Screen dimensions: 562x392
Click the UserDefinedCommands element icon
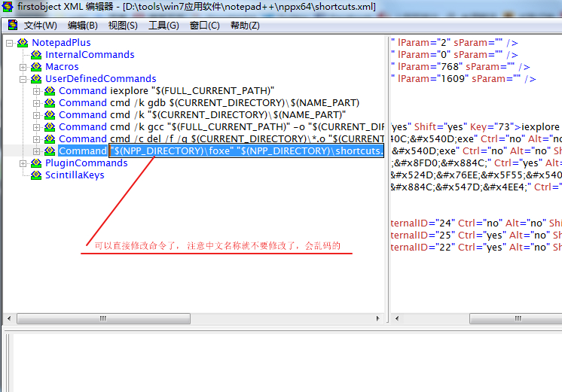pyautogui.click(x=36, y=79)
